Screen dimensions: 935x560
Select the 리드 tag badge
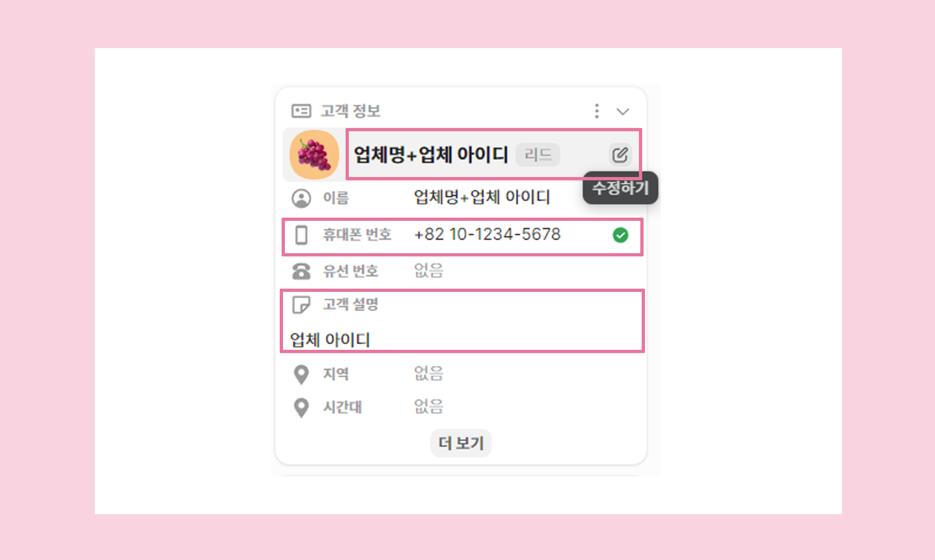point(538,155)
